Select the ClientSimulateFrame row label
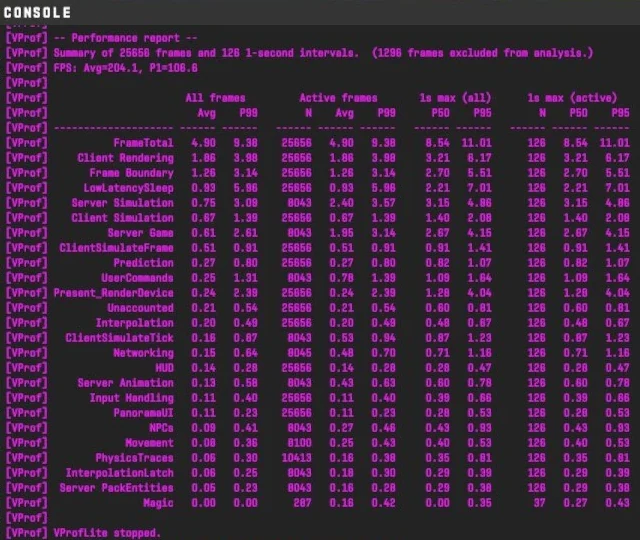640x540 pixels. (x=116, y=248)
